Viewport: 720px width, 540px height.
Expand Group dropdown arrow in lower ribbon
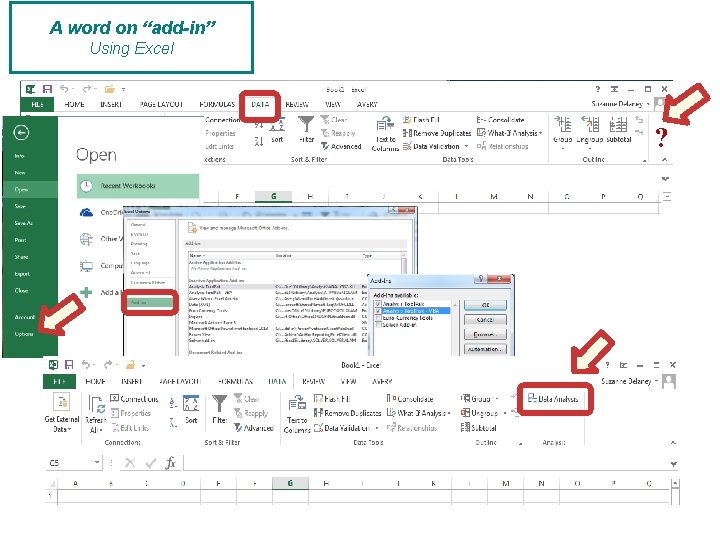click(498, 399)
